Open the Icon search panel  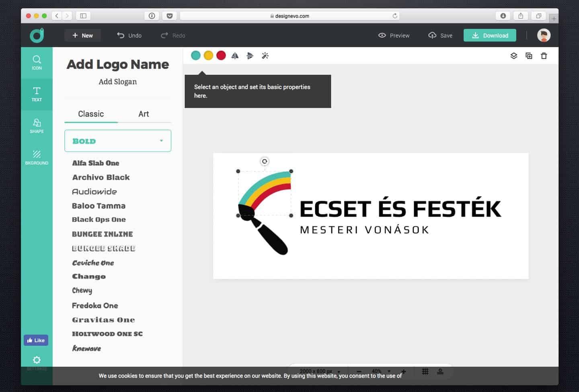point(37,63)
